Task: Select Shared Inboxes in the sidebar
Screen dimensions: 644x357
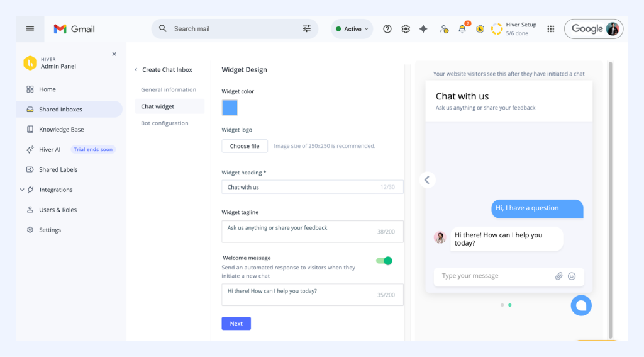Action: tap(60, 110)
